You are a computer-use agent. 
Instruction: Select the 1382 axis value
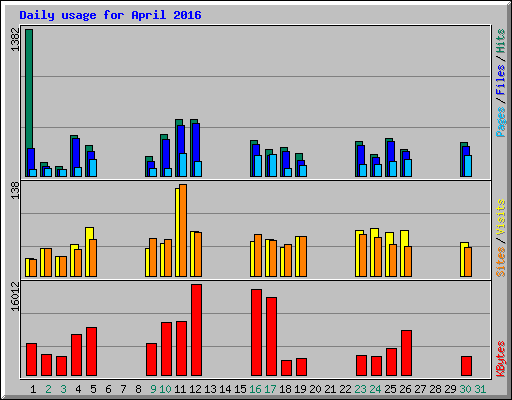(15, 39)
